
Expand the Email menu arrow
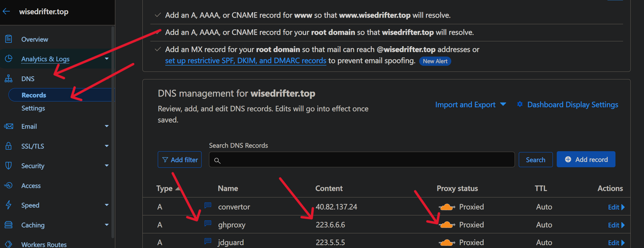pos(107,126)
